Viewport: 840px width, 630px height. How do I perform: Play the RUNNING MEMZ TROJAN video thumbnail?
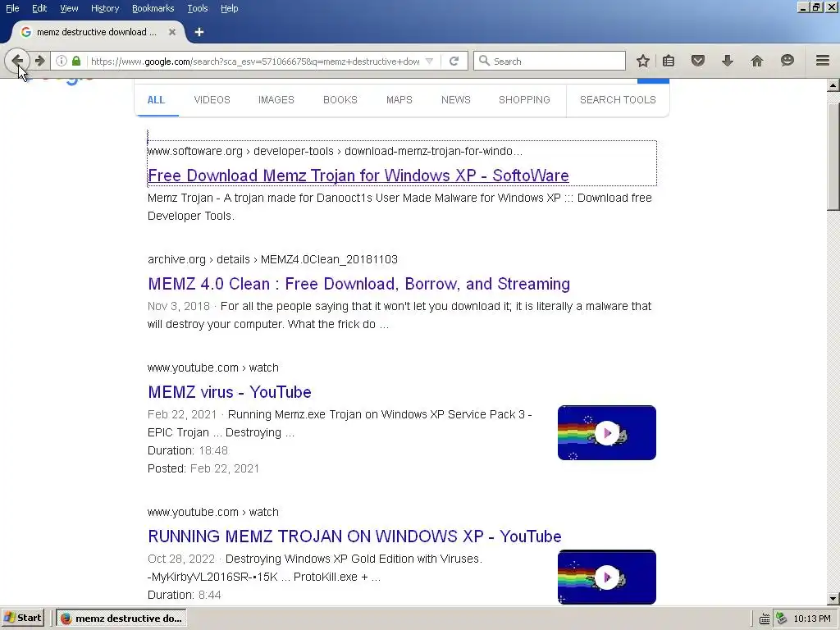(606, 577)
